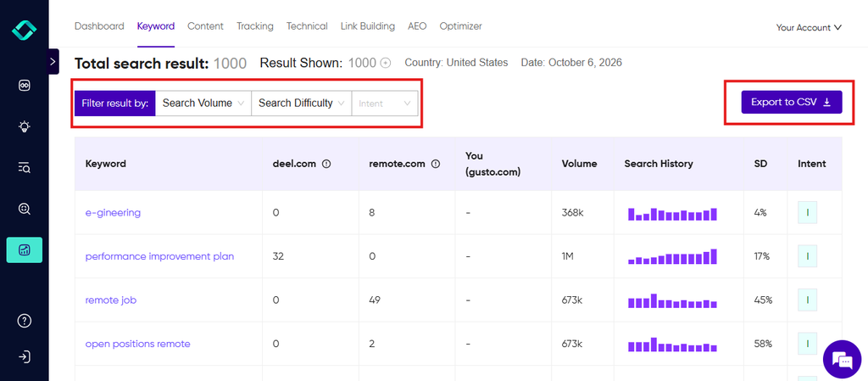Click the 17% SD value
Image resolution: width=868 pixels, height=381 pixels.
click(x=762, y=256)
